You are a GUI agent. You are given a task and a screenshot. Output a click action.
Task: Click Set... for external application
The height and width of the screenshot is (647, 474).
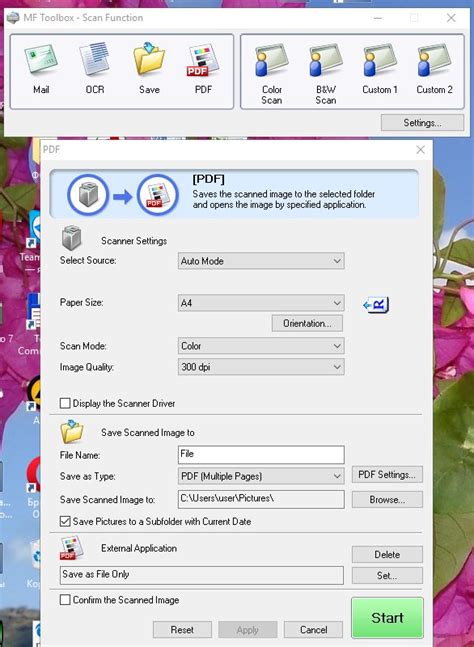387,576
